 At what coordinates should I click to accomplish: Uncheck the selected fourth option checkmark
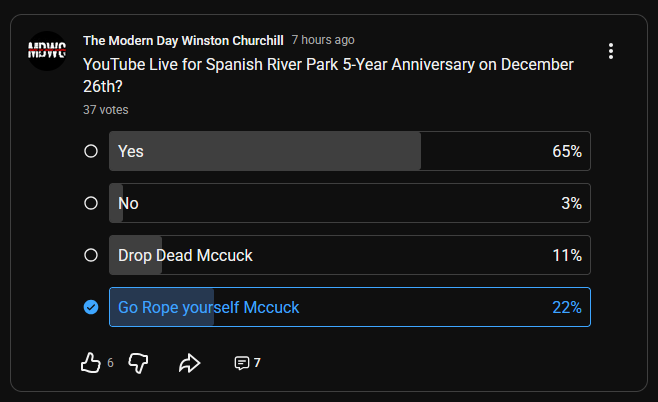[x=91, y=307]
